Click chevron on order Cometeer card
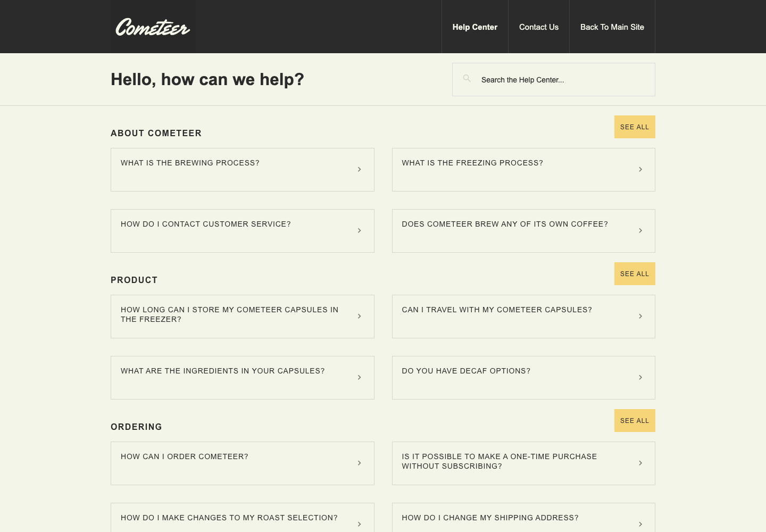This screenshot has height=532, width=766. 360,463
